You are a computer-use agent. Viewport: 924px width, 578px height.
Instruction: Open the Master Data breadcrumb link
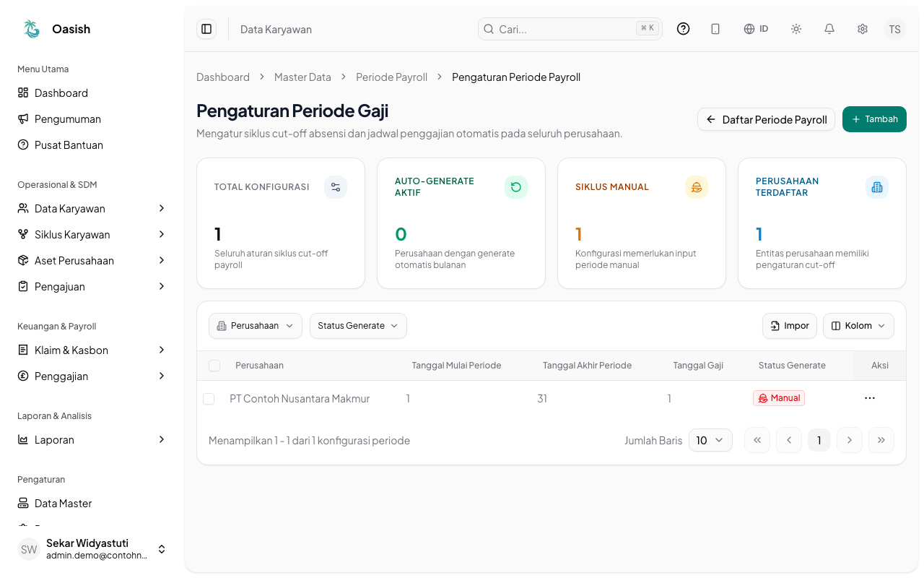tap(302, 77)
